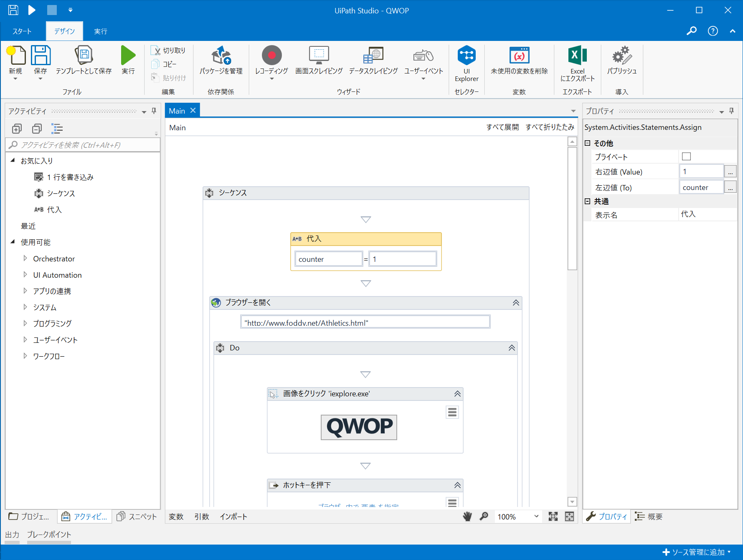This screenshot has width=743, height=560.
Task: Click the Cut (切り取り) icon
Action: click(x=155, y=51)
